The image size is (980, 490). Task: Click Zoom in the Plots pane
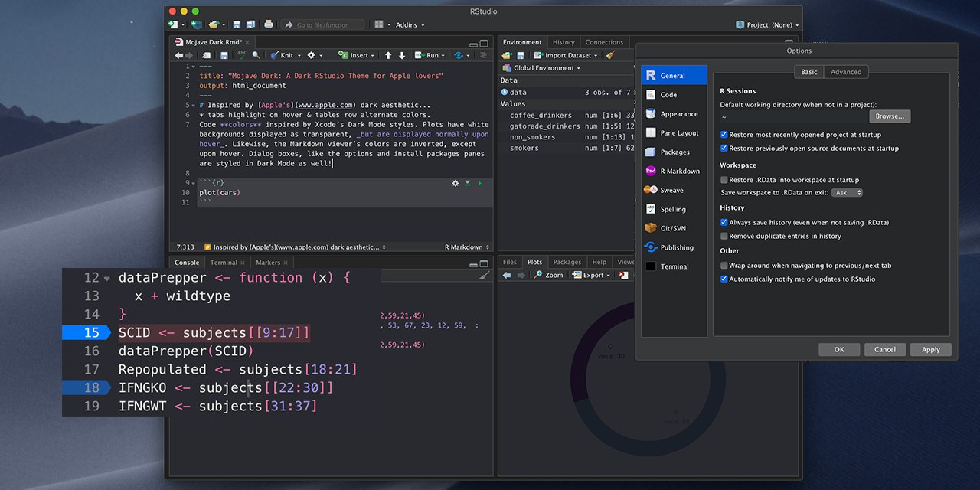coord(548,275)
